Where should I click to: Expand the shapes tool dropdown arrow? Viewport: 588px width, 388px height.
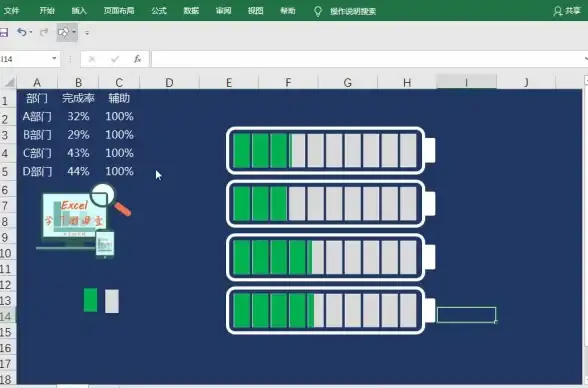click(x=74, y=32)
